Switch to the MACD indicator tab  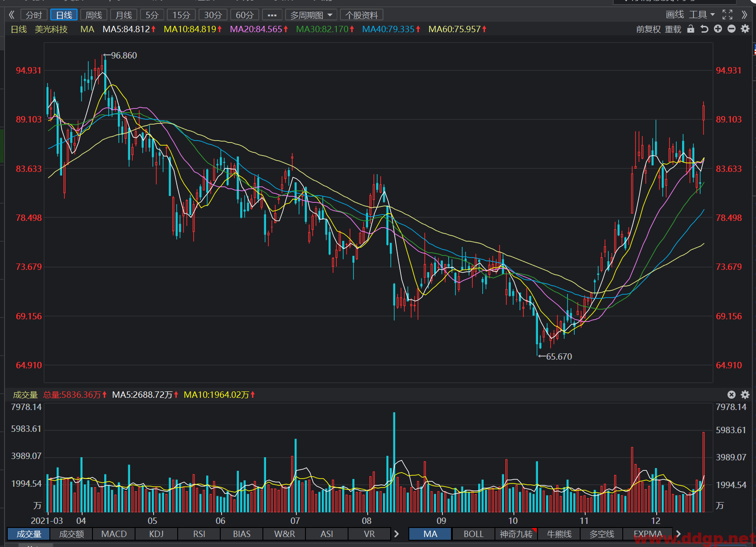tap(114, 534)
